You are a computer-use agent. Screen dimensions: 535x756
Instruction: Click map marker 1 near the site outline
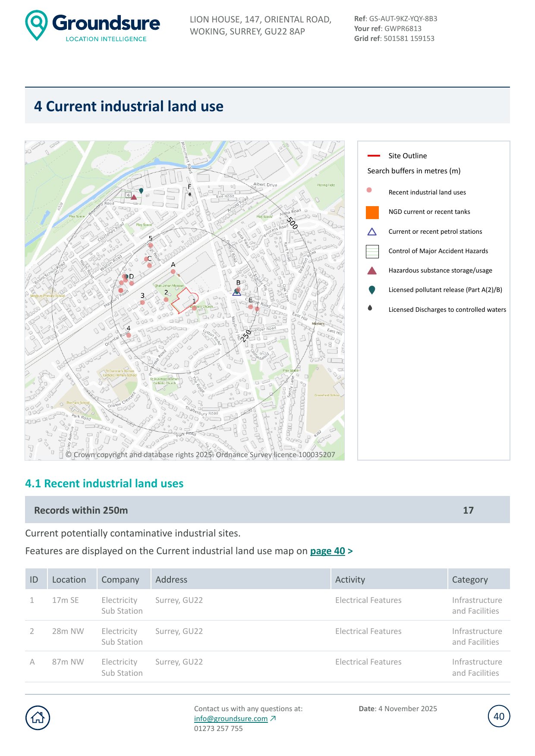click(x=194, y=307)
